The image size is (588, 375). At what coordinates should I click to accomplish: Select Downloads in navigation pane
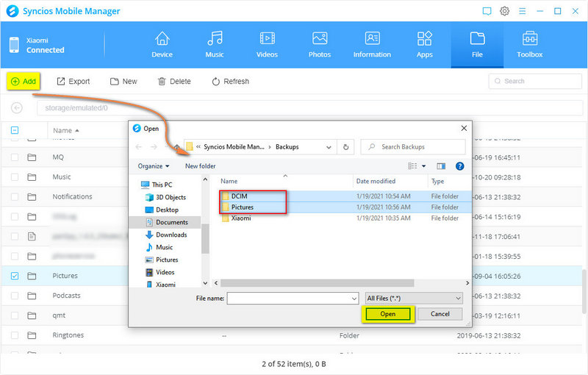pos(166,235)
